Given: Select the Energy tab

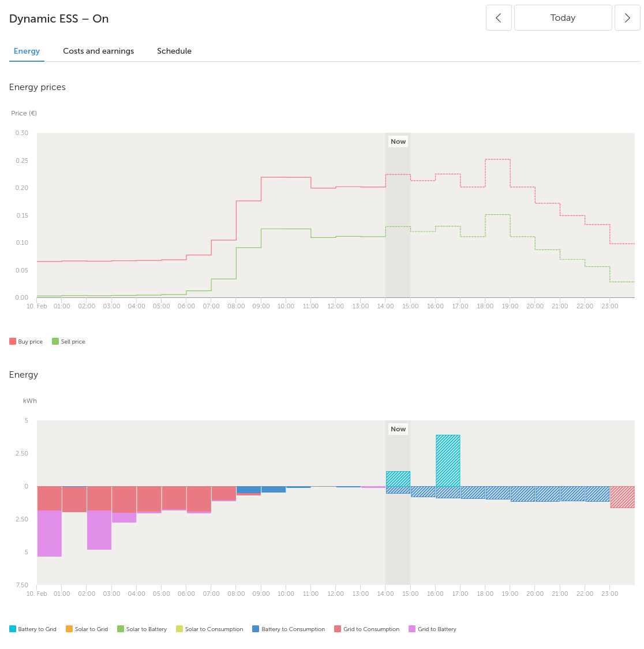Looking at the screenshot, I should click(27, 51).
